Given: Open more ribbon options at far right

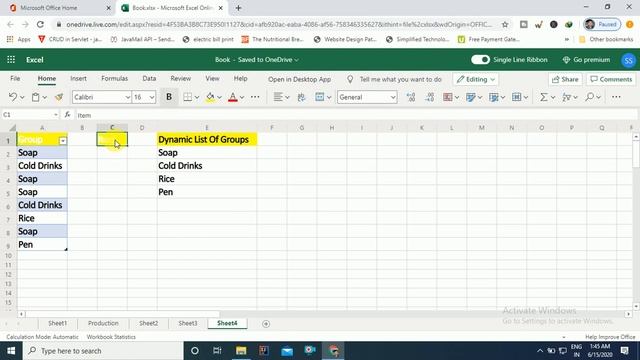Looking at the screenshot, I should tap(616, 97).
